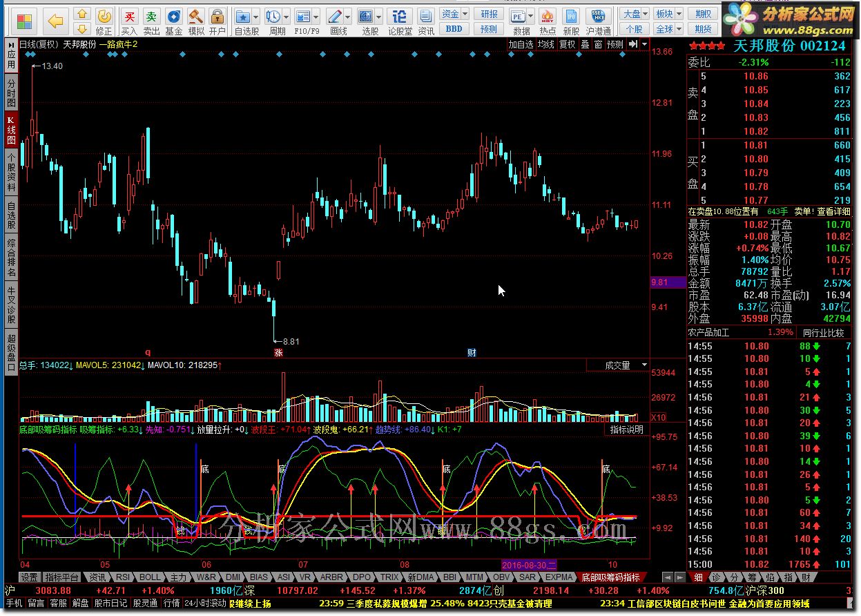This screenshot has width=861, height=616.
Task: Toggle 窗 window option
Action: (598, 44)
